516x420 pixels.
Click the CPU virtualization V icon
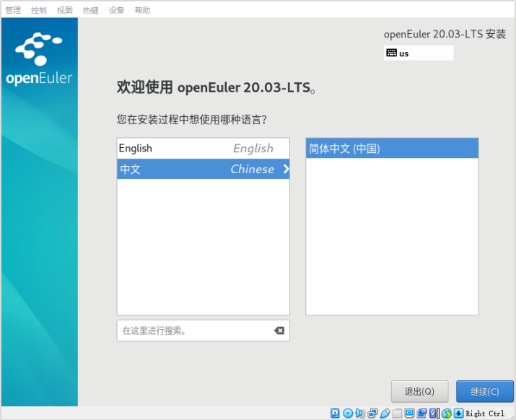(433, 413)
